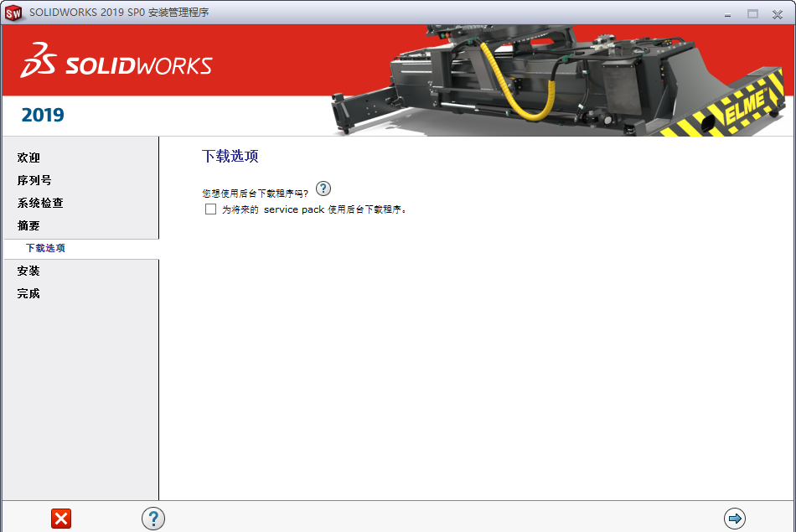Click the ELME machine banner image
The width and height of the screenshot is (796, 532).
click(558, 80)
